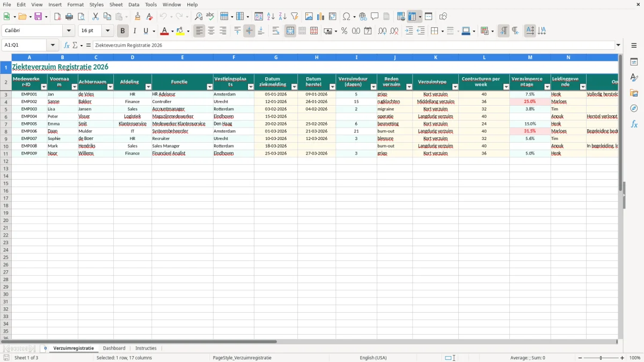644x362 pixels.
Task: Open Function Wizard next to formula bar
Action: (x=67, y=45)
